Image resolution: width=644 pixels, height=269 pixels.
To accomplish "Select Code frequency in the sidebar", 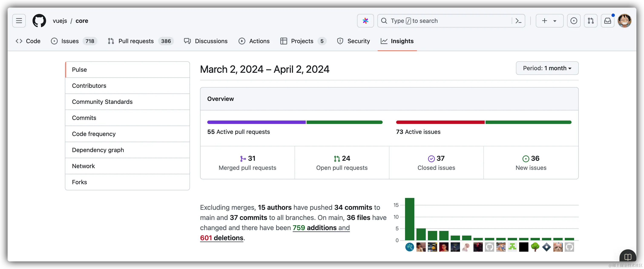I will 94,134.
